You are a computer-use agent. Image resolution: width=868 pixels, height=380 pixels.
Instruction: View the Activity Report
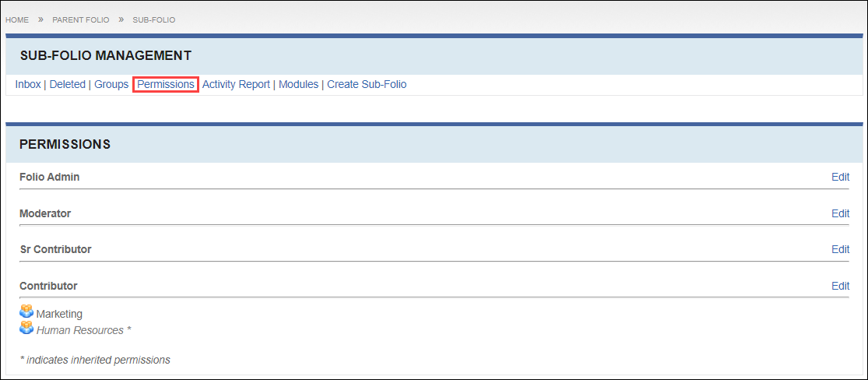pos(236,85)
